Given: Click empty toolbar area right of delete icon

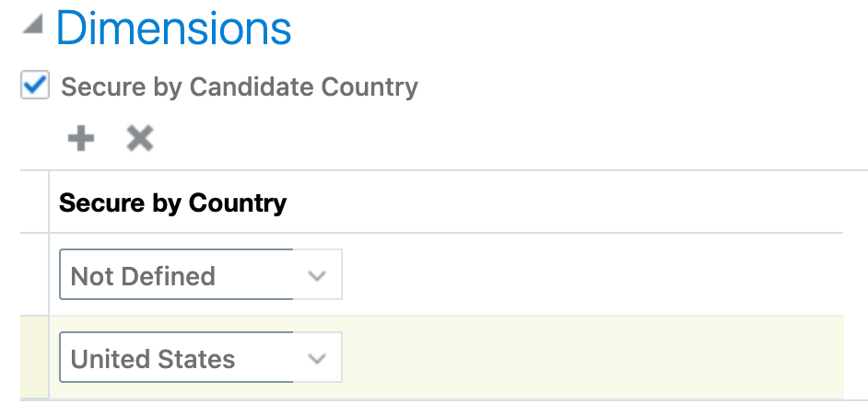Looking at the screenshot, I should 461,139.
